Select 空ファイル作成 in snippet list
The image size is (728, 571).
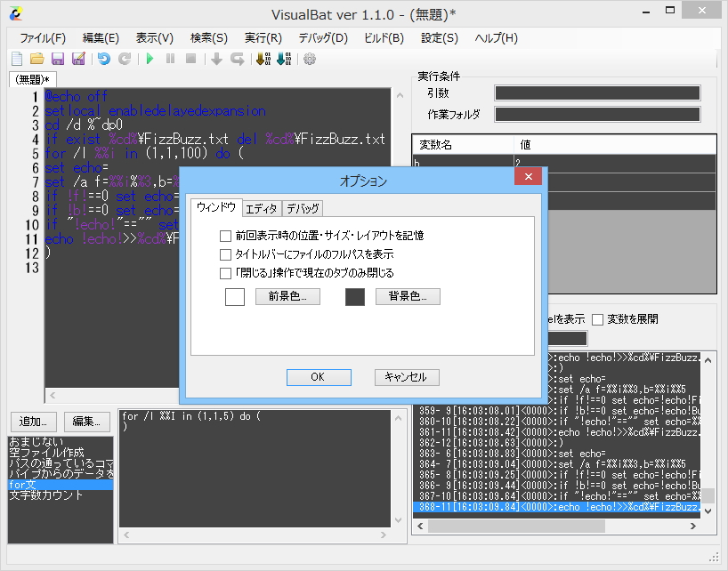coord(61,452)
